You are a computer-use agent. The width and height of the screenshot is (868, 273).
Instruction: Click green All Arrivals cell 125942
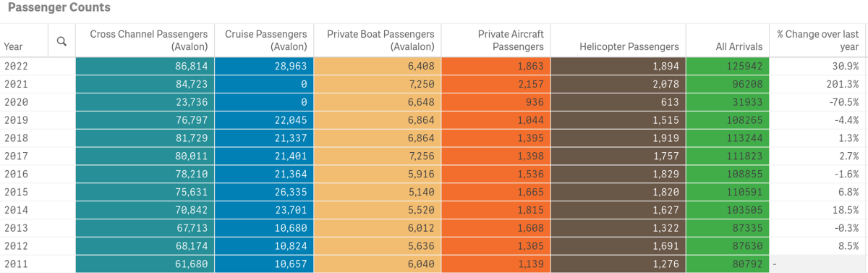(x=727, y=65)
